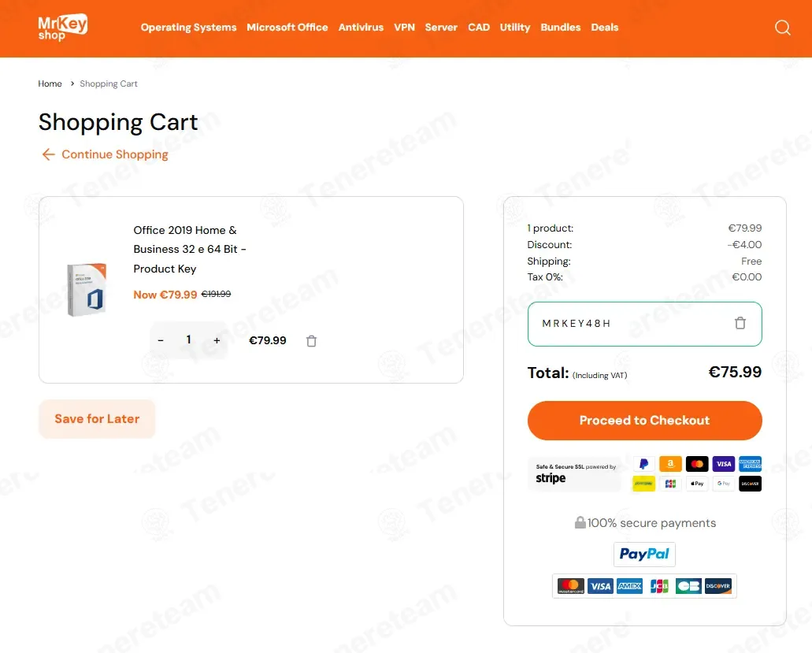Image resolution: width=812 pixels, height=653 pixels.
Task: Open the Office 2019 product box thumbnail
Action: pos(87,289)
